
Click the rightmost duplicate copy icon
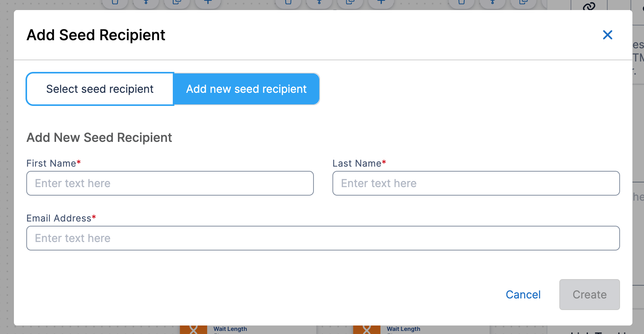[x=523, y=3]
